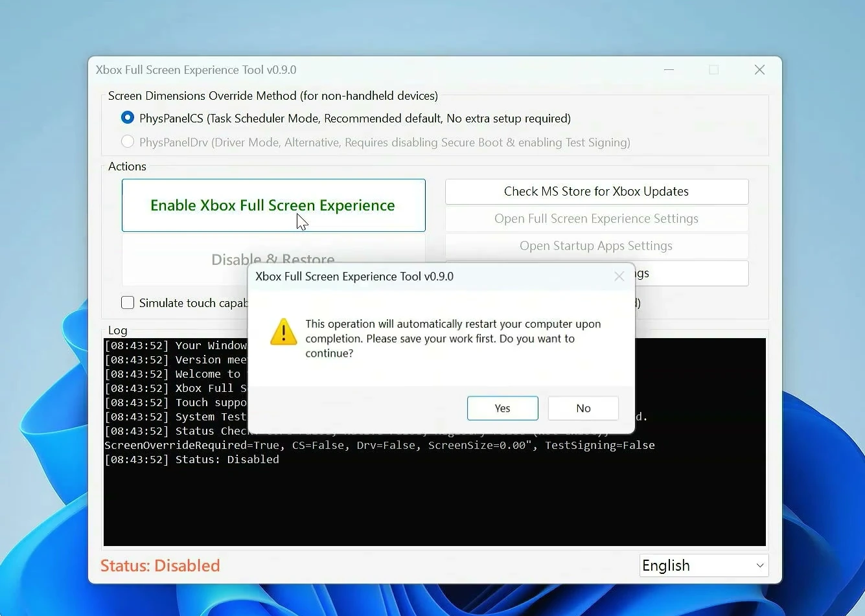Screen dimensions: 865x616
Task: Close the Xbox tool main window
Action: (x=760, y=70)
